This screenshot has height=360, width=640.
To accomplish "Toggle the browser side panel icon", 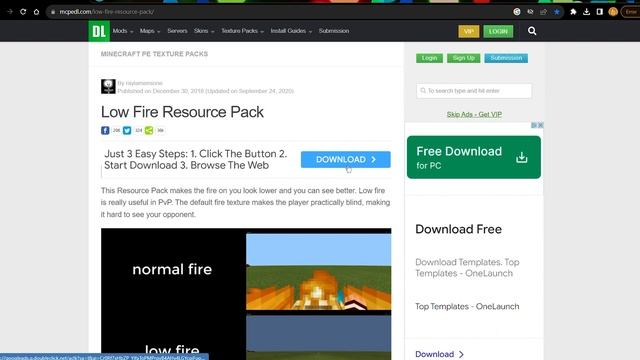I will (x=600, y=12).
